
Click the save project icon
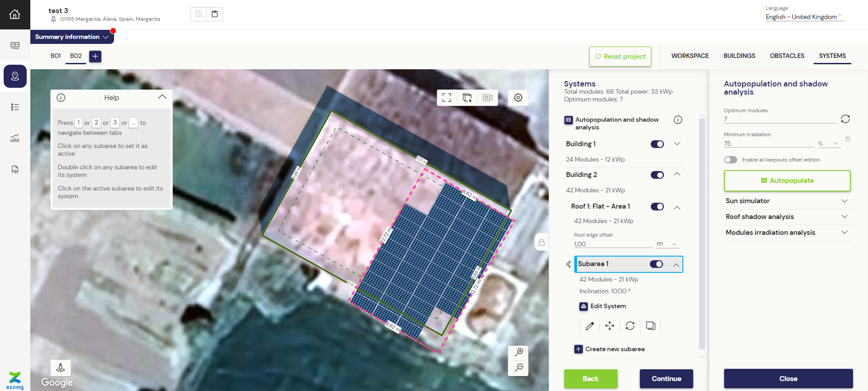[x=199, y=14]
